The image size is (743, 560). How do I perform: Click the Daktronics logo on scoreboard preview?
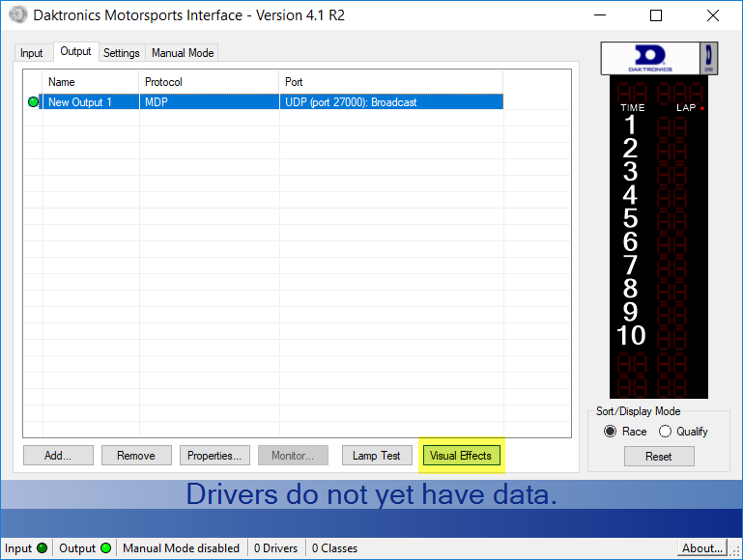(649, 57)
